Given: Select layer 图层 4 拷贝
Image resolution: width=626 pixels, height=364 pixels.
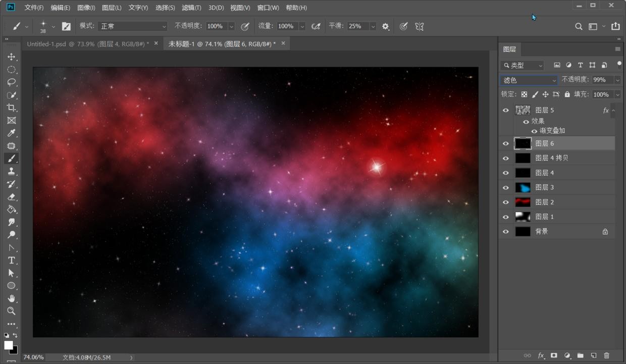Looking at the screenshot, I should (551, 158).
